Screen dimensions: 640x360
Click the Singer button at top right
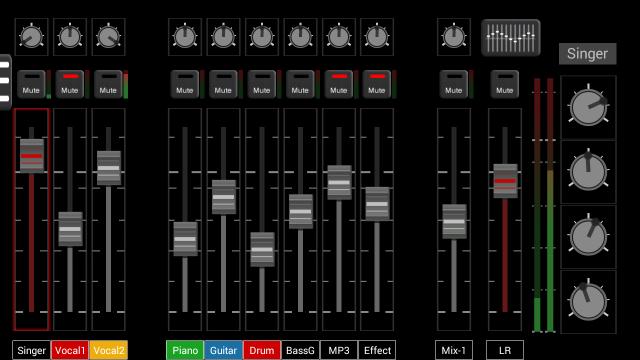tap(588, 53)
